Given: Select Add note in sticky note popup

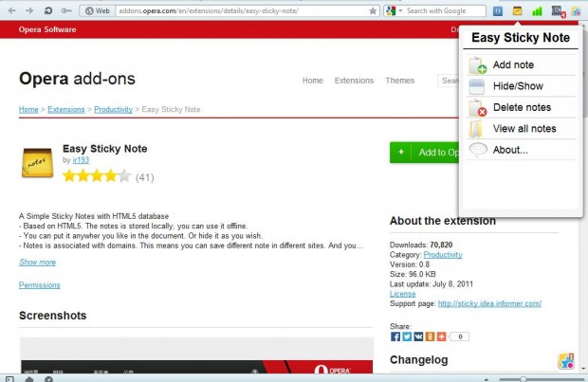Looking at the screenshot, I should point(521,64).
